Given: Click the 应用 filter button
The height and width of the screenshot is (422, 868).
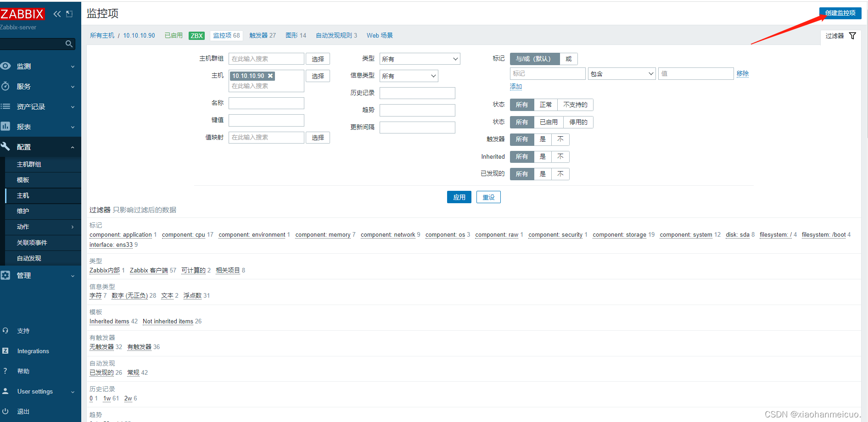Looking at the screenshot, I should coord(459,197).
